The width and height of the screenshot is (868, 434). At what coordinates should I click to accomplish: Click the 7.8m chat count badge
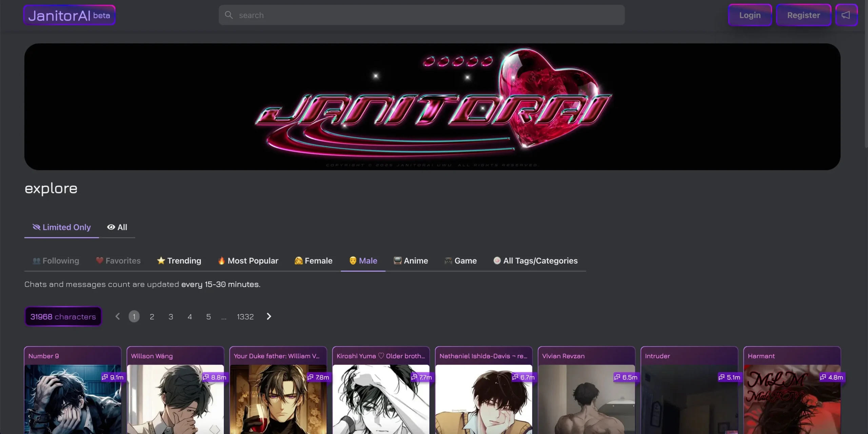(318, 377)
